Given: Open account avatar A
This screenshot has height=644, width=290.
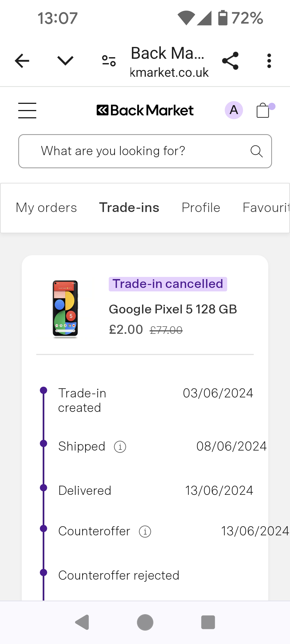Looking at the screenshot, I should click(x=234, y=110).
